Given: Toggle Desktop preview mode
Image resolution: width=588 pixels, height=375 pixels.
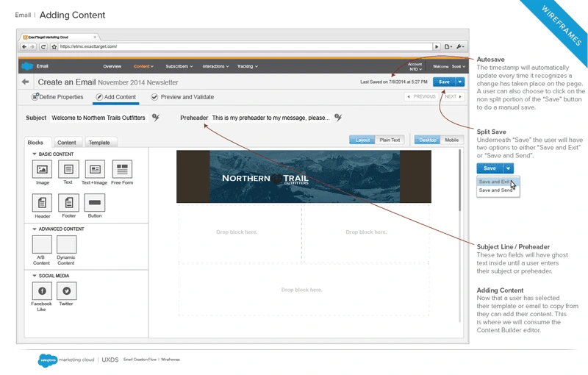Looking at the screenshot, I should 427,140.
